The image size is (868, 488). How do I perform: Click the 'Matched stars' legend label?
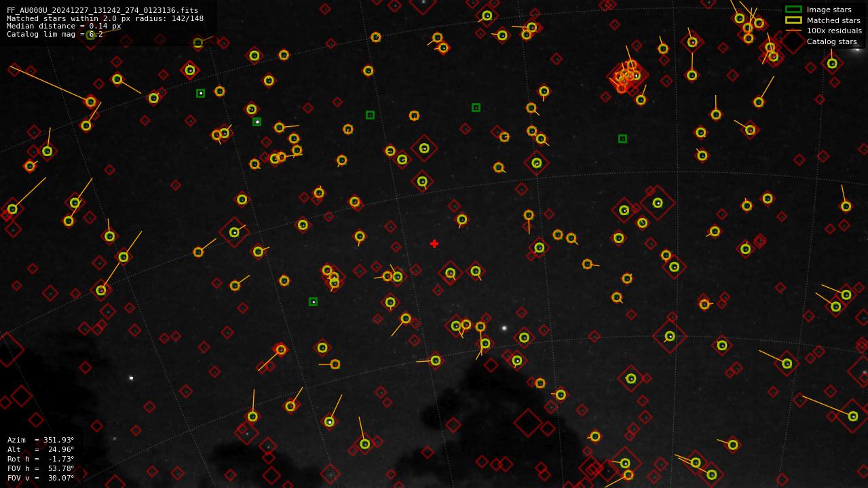[x=833, y=20]
